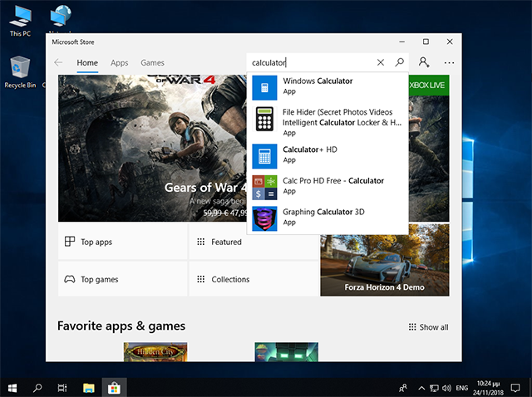This screenshot has height=397, width=532.
Task: Switch to the Apps tab
Action: click(120, 63)
